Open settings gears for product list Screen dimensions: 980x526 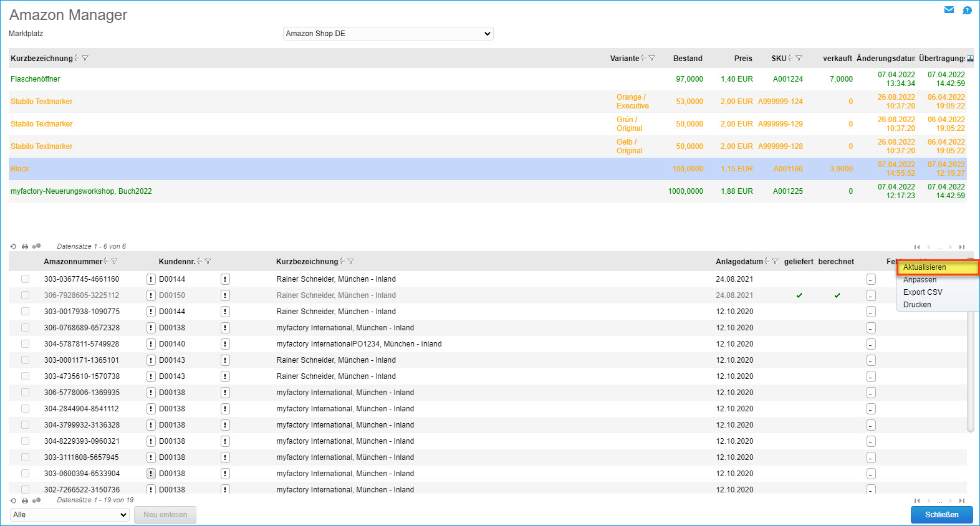[36, 247]
